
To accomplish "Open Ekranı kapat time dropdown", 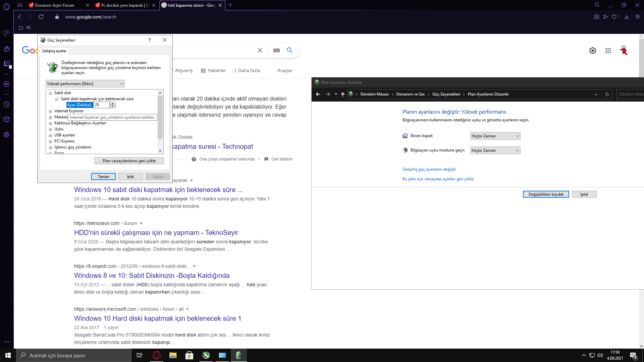I will point(495,136).
